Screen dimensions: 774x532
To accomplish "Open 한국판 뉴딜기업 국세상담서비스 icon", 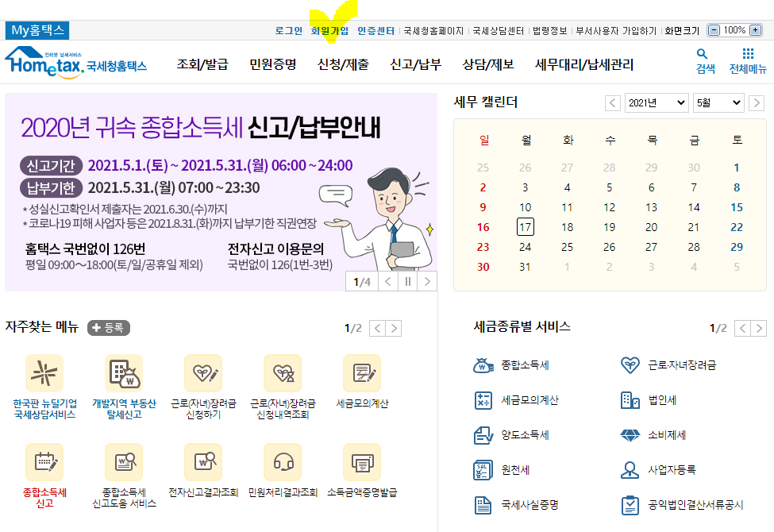I will pos(44,373).
